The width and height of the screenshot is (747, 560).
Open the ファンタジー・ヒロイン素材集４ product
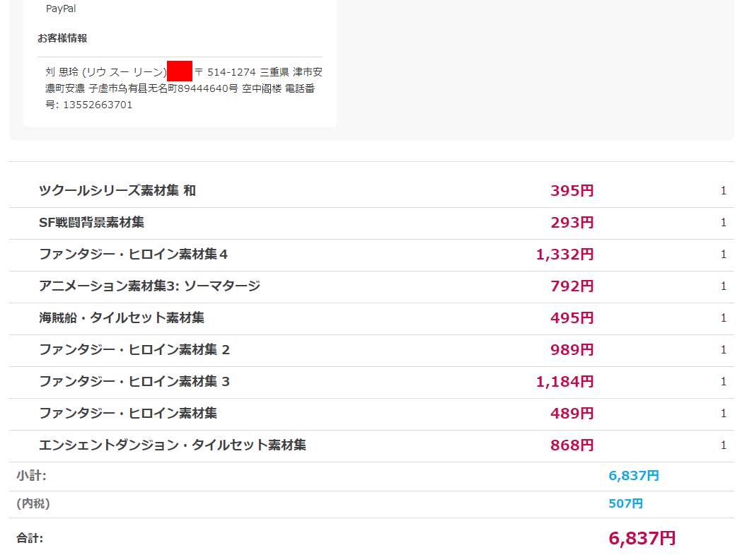coord(134,255)
